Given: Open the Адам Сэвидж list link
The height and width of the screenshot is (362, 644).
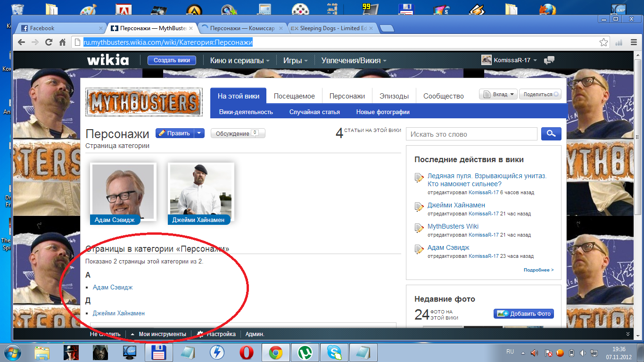Looking at the screenshot, I should click(113, 287).
